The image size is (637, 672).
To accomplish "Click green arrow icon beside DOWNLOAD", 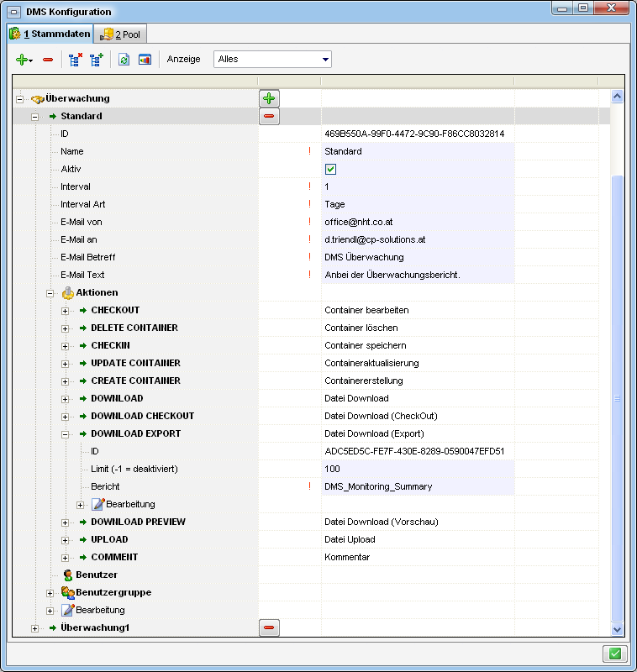I will [83, 398].
